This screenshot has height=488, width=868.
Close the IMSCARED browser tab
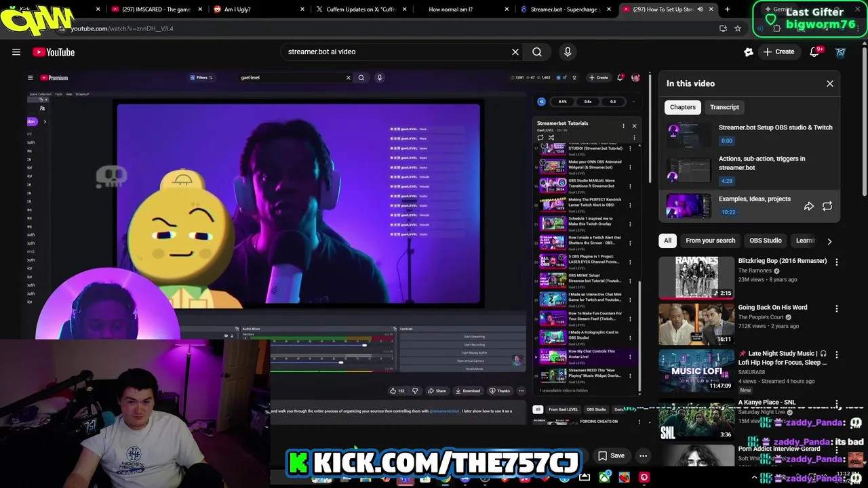point(200,9)
